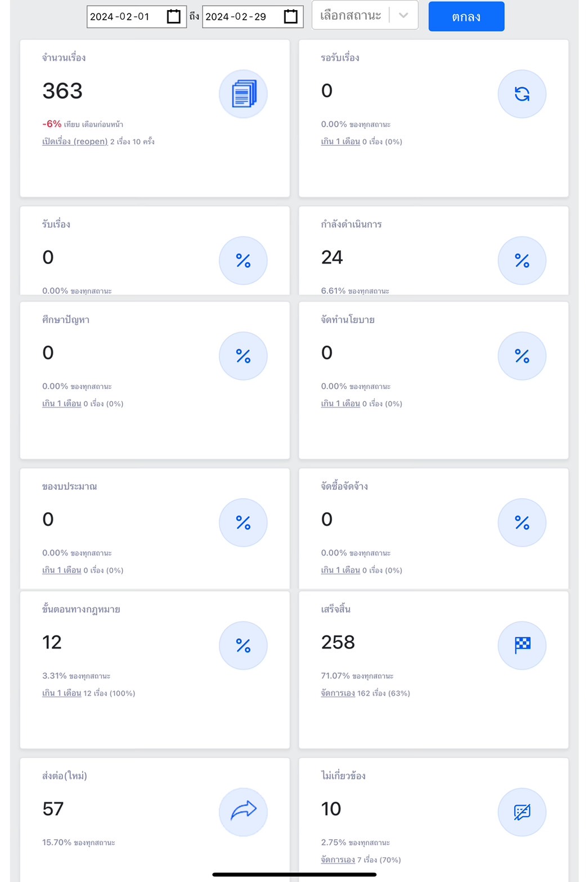Expand the เลือกสถานะ status dropdown
This screenshot has height=882, width=588.
(365, 15)
